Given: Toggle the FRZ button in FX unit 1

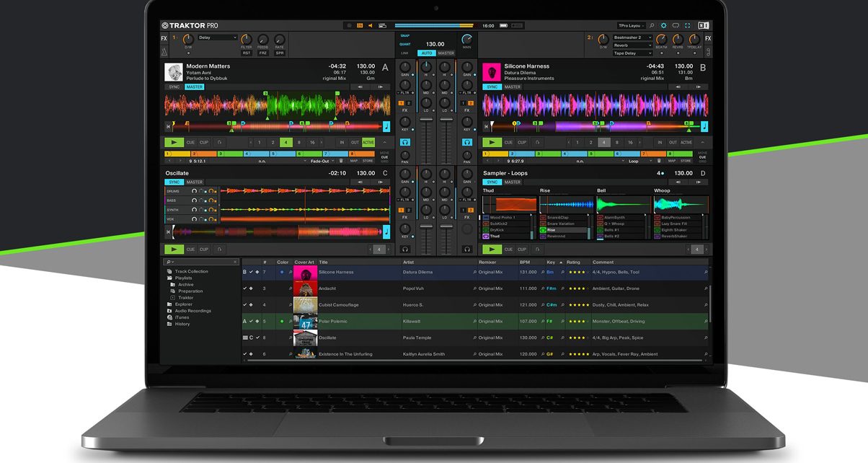Looking at the screenshot, I should [263, 53].
